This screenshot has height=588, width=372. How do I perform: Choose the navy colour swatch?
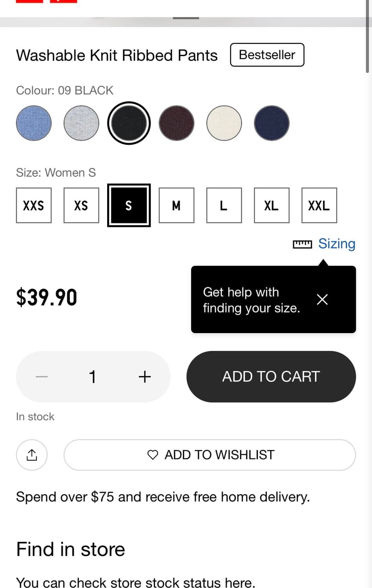click(272, 123)
